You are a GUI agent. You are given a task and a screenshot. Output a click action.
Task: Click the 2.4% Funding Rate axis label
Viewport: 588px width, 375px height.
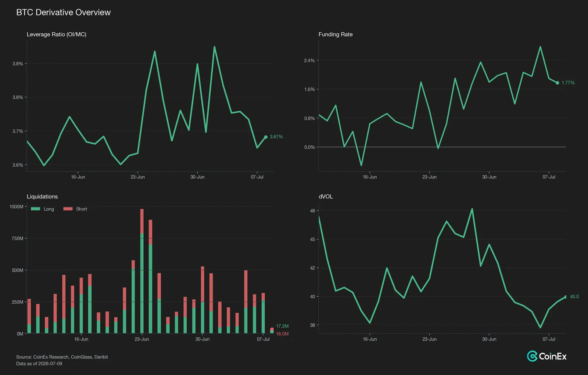click(x=309, y=61)
